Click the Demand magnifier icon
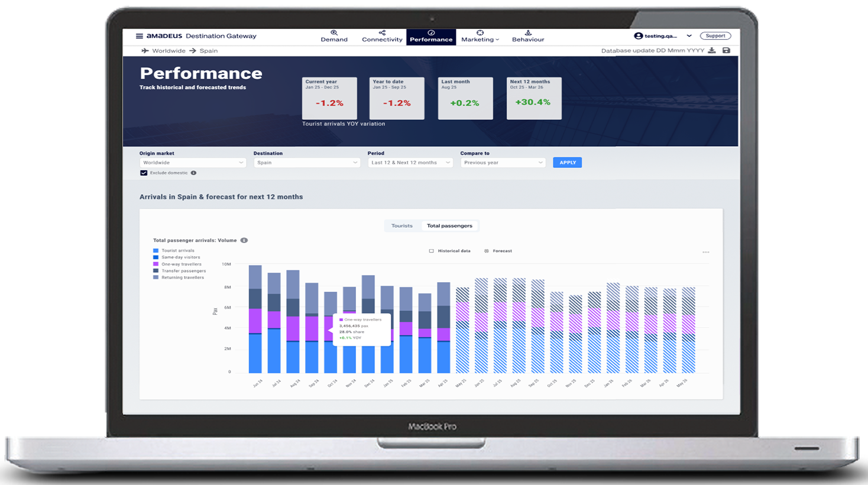This screenshot has height=485, width=868. tap(334, 33)
